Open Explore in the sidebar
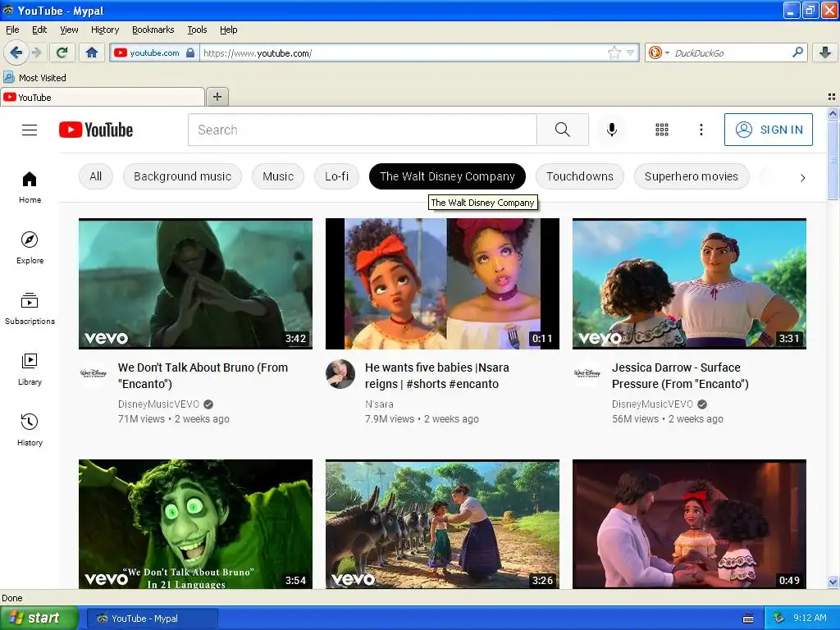The image size is (840, 630). pyautogui.click(x=30, y=248)
